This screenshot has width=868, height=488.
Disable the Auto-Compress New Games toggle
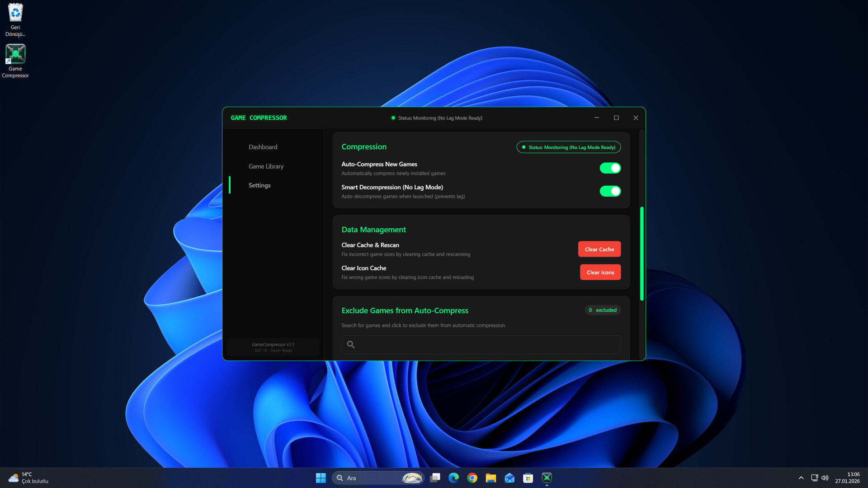tap(610, 168)
